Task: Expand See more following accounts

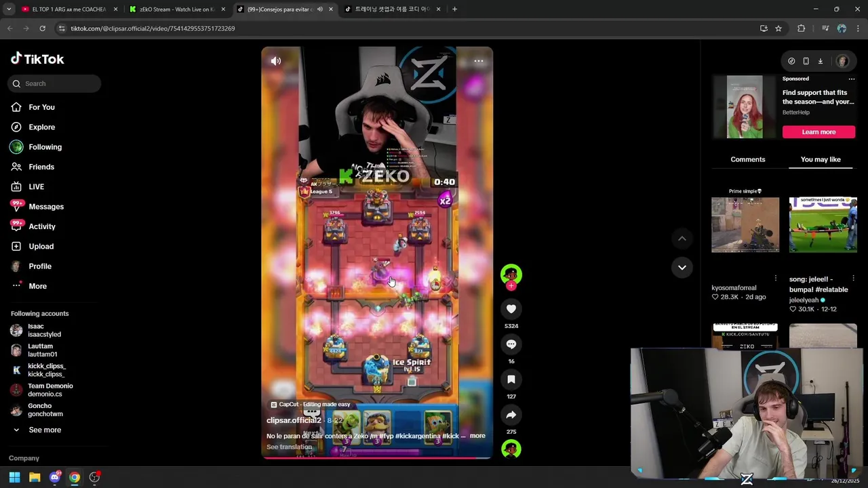Action: 45,430
